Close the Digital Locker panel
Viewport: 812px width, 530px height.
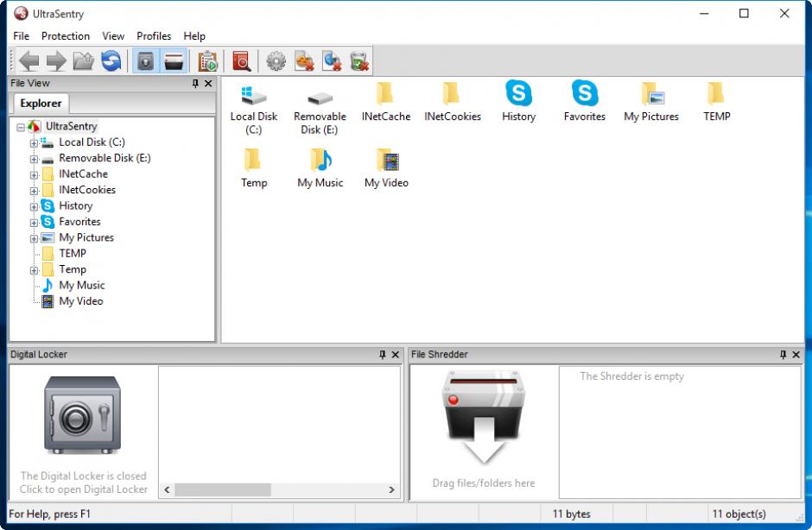pyautogui.click(x=395, y=355)
